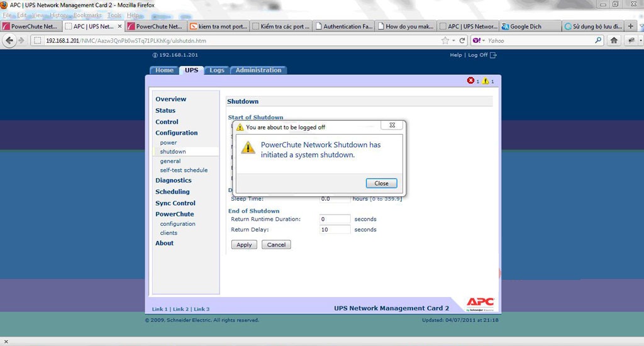644x346 pixels.
Task: Select the UPS tab
Action: 191,70
